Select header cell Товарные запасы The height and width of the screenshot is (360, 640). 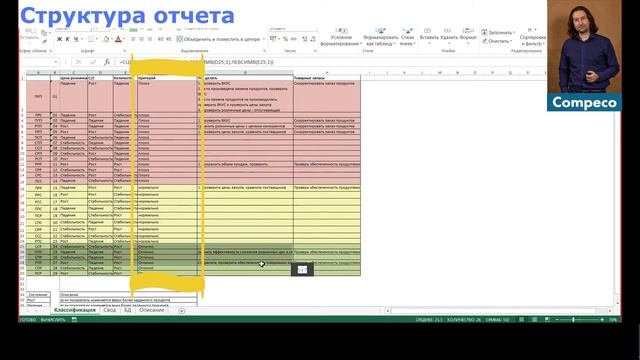point(327,78)
